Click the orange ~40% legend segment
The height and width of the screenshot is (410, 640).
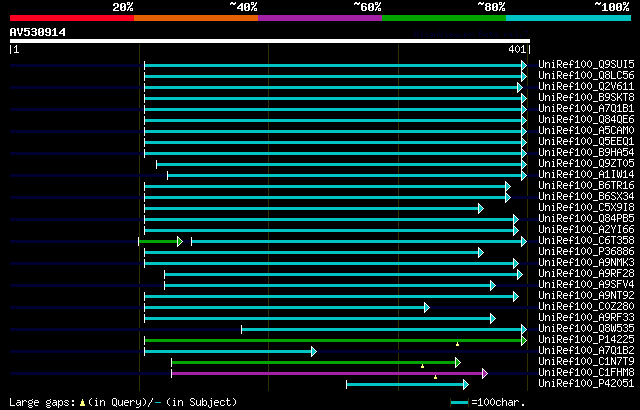196,18
